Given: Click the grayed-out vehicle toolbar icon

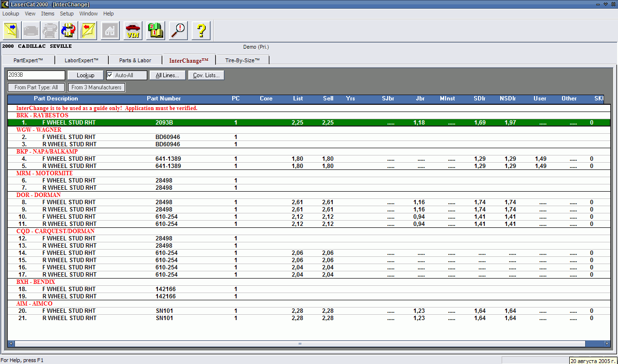Looking at the screenshot, I should (31, 30).
